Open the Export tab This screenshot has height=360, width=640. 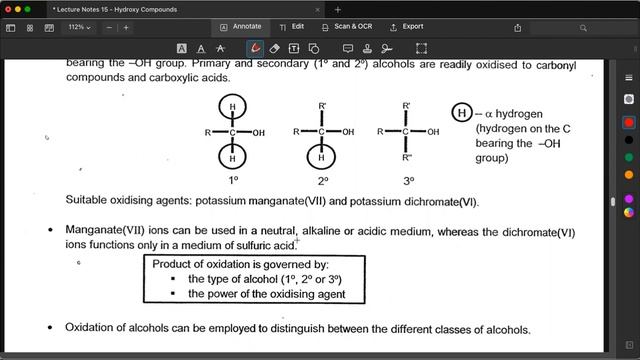pyautogui.click(x=407, y=27)
